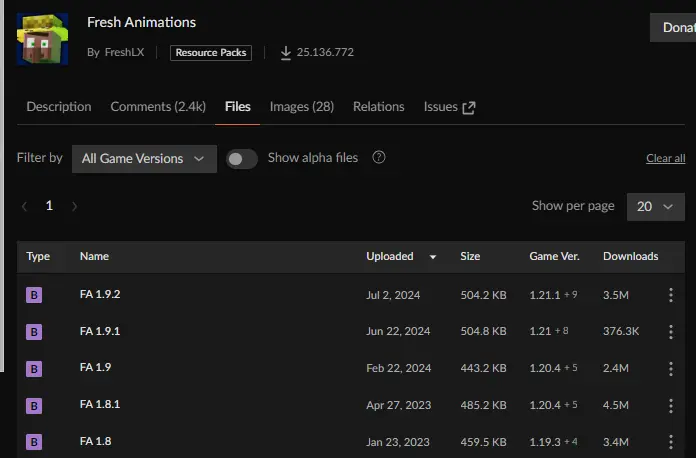Open the more options menu for FA 1.9

click(671, 368)
